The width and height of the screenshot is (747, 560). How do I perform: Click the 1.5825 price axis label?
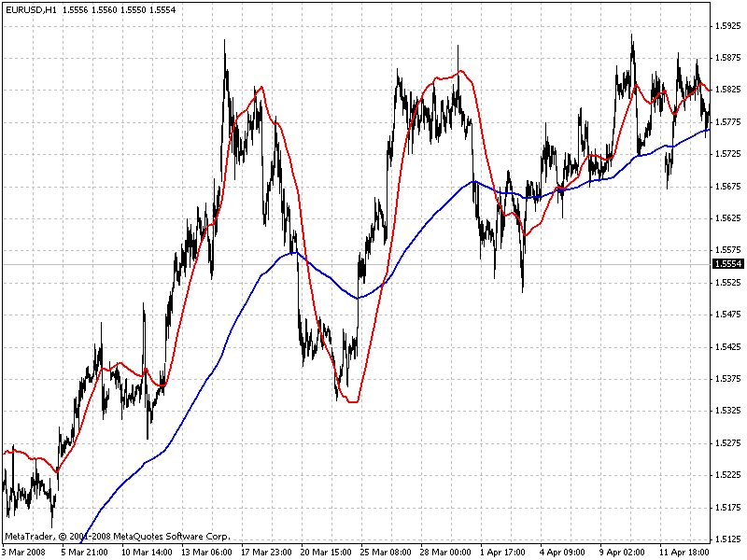click(728, 90)
